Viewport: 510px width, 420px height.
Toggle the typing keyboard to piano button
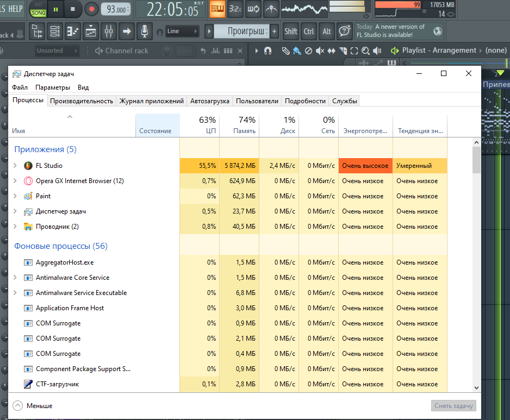pyautogui.click(x=217, y=9)
